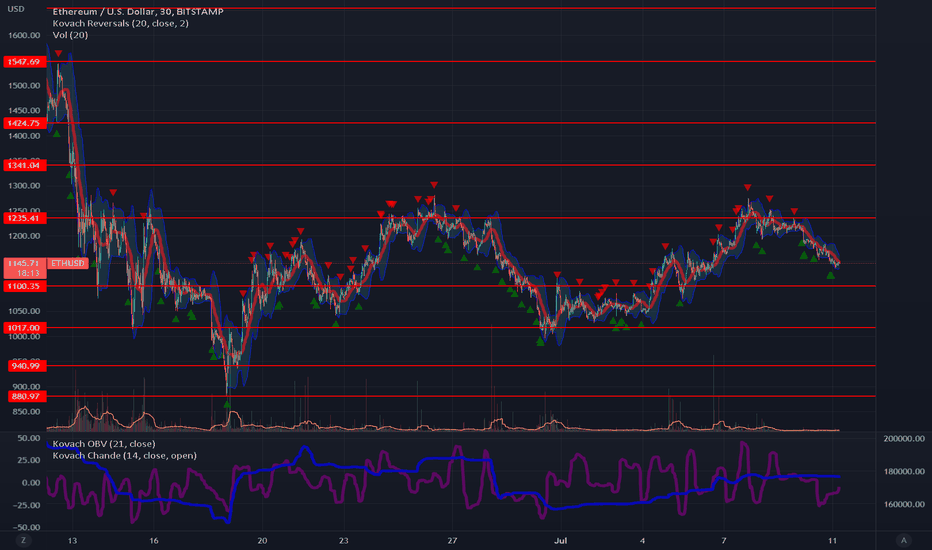Toggle the A auto-scale button at bottom right
Viewport: 932px width, 550px height.
[x=903, y=540]
